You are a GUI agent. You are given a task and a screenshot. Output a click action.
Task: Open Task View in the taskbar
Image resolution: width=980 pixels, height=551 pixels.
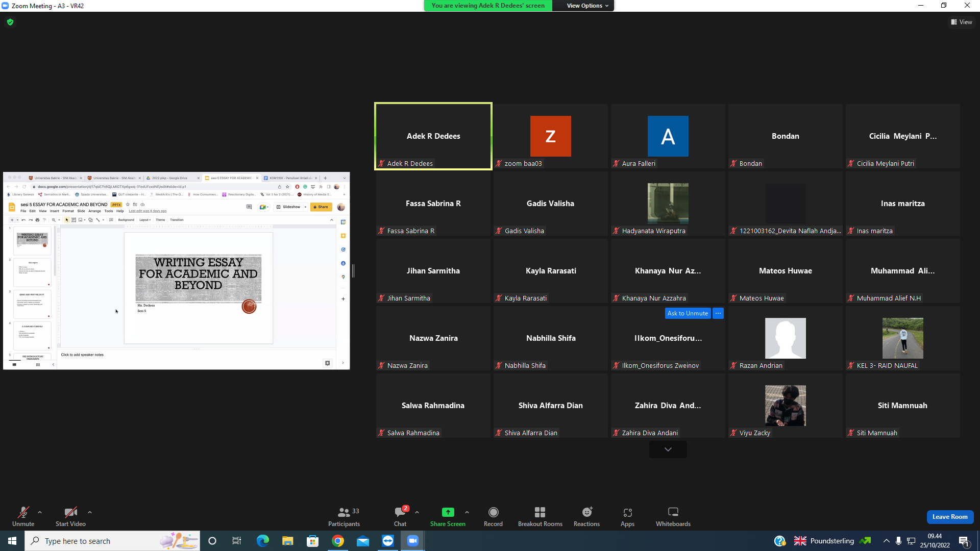[236, 541]
